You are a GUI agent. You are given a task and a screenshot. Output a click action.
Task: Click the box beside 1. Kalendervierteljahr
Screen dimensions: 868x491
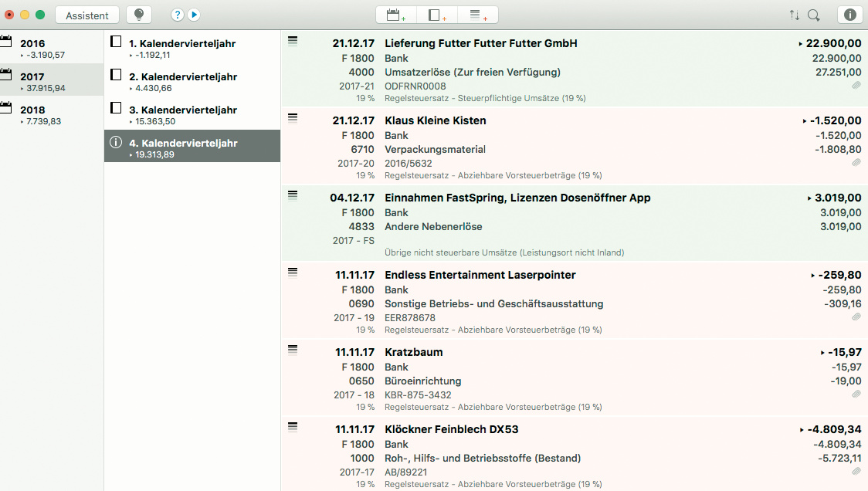(116, 42)
